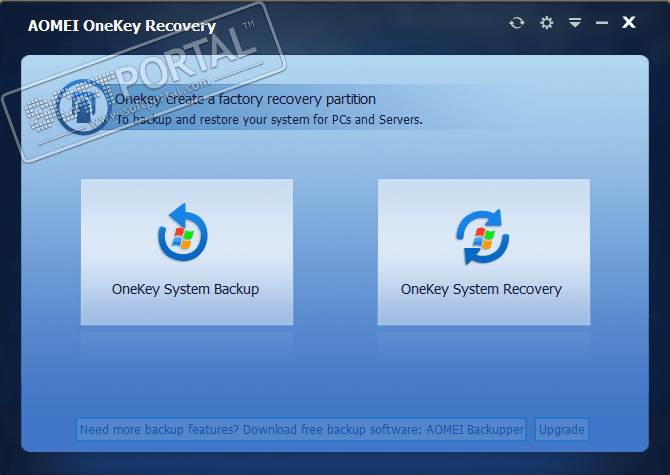
Task: Click the heading 'Onekey create a factory recovery partition'
Action: point(245,99)
